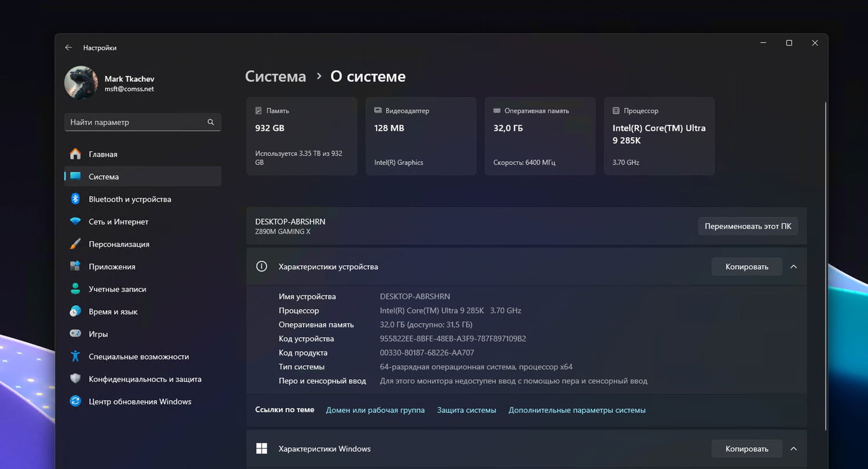Click the Найти параметр search field
Screen dimensions: 868x469
[142, 122]
